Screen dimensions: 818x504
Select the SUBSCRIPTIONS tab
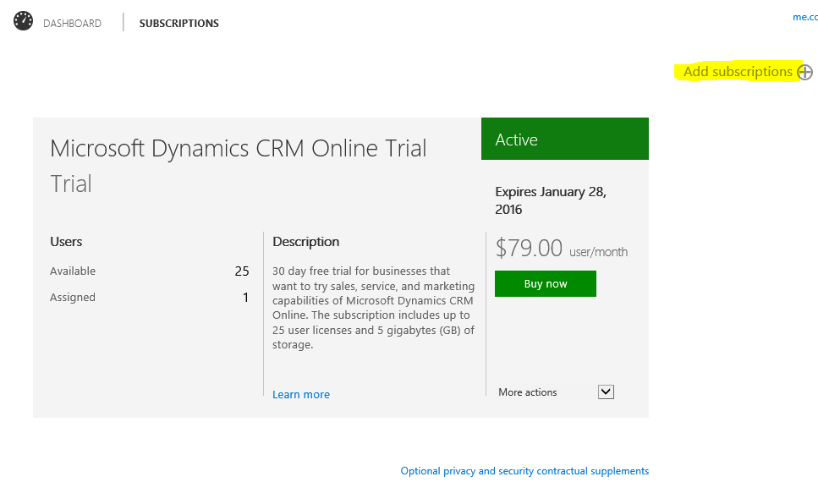point(178,24)
